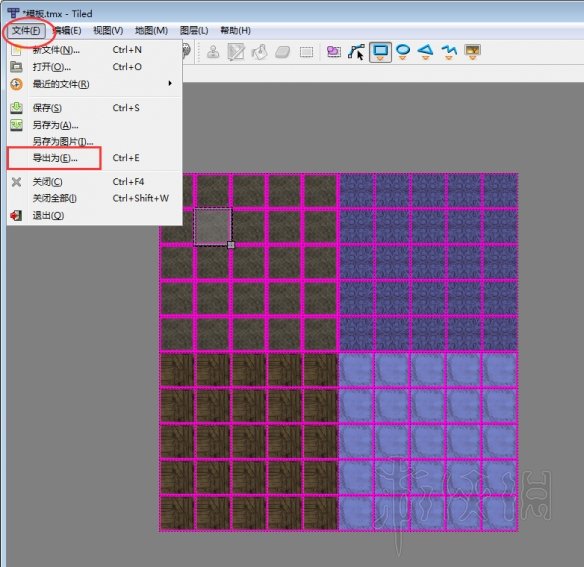Select the Insert Polyline tool

tap(449, 52)
